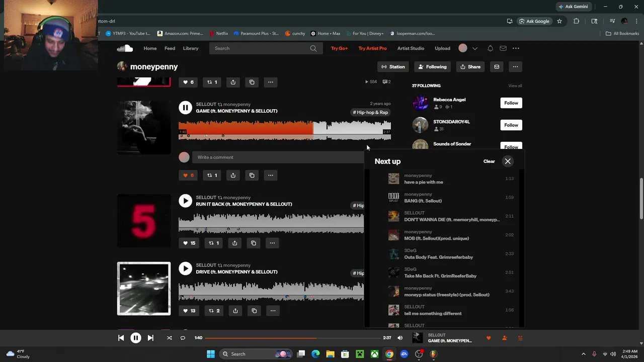Click the volume speaker icon
The width and height of the screenshot is (644, 362).
pyautogui.click(x=400, y=338)
